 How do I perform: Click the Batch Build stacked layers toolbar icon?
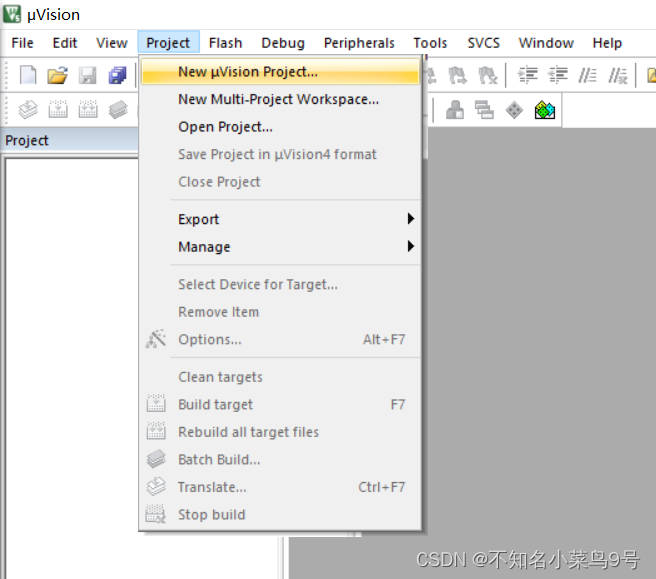(x=118, y=110)
